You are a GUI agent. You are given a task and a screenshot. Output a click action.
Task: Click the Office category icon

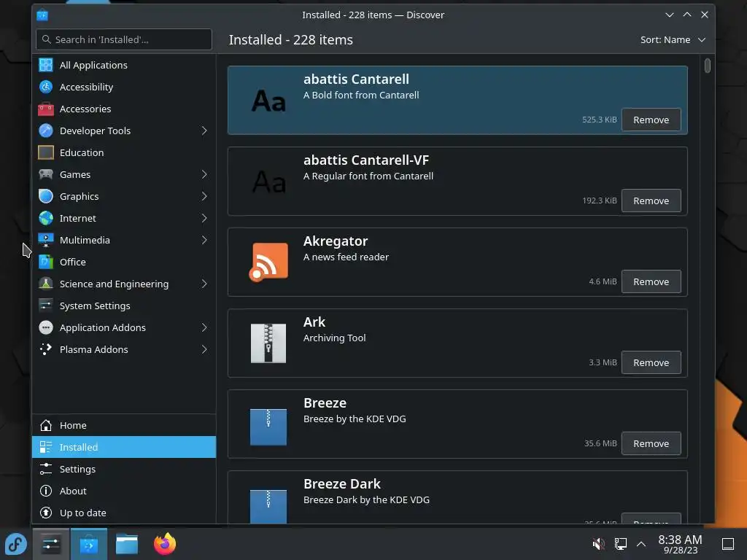pos(46,262)
